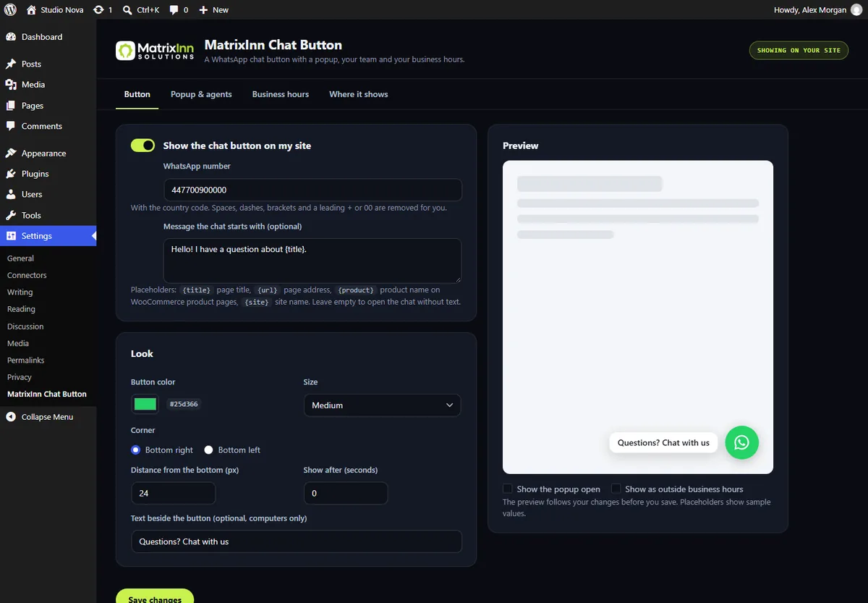Viewport: 868px width, 603px height.
Task: Open Studio Nova site home icon
Action: tap(31, 10)
